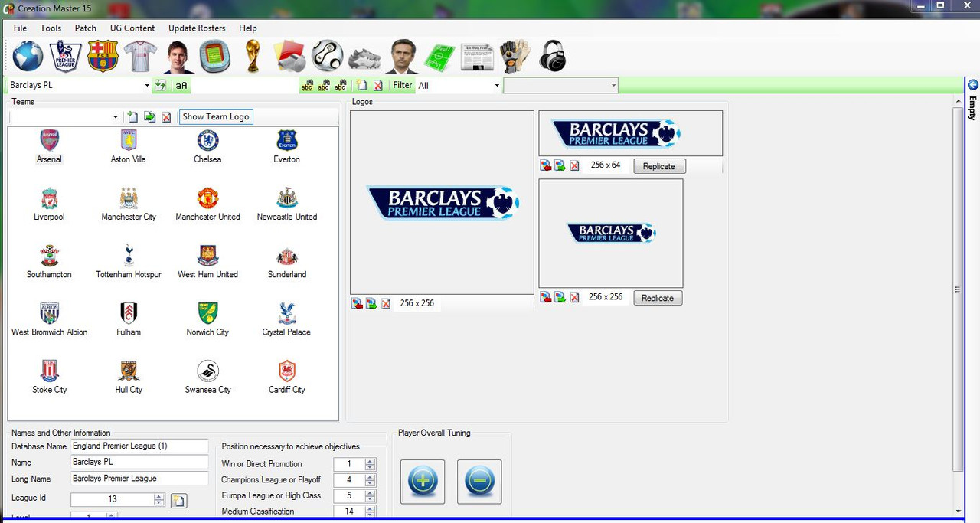The width and height of the screenshot is (980, 523).
Task: Select the Swansea City team
Action: pos(207,378)
